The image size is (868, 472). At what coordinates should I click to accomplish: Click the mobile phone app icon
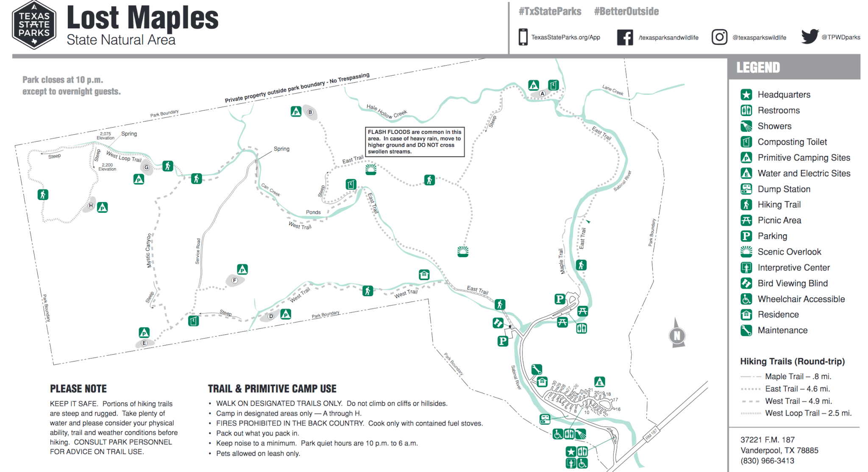click(x=523, y=37)
